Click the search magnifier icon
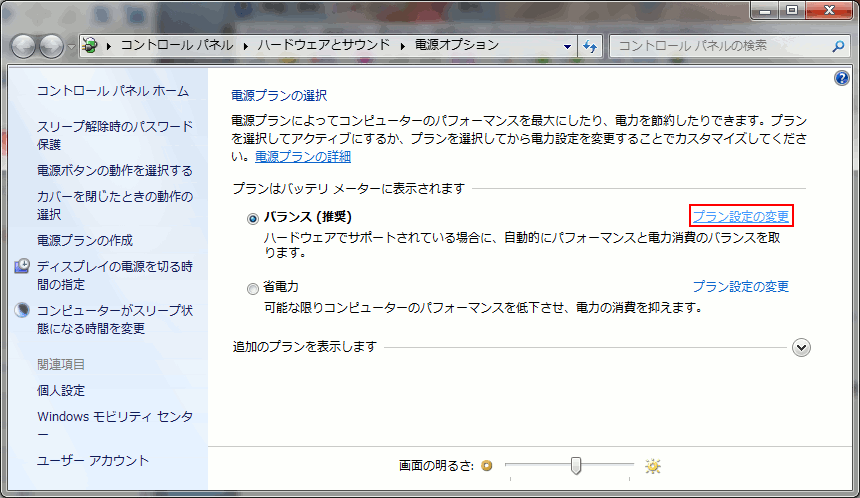The image size is (860, 498). [838, 46]
